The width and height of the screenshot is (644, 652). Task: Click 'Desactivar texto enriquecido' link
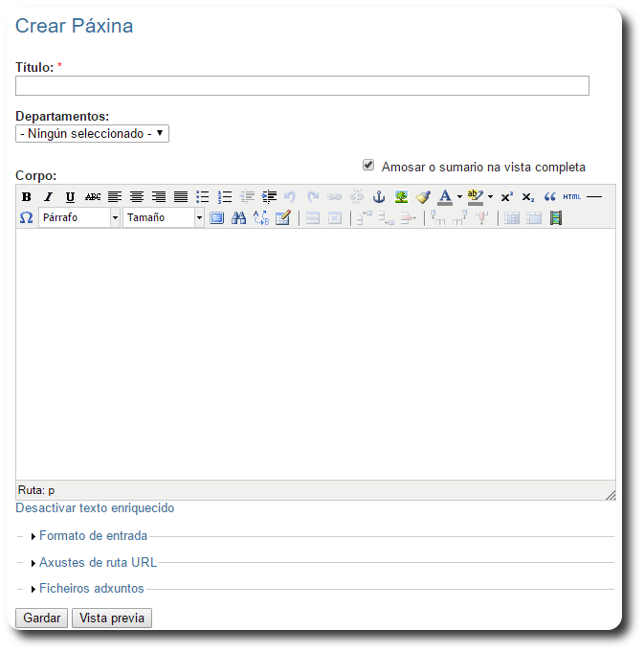click(95, 508)
